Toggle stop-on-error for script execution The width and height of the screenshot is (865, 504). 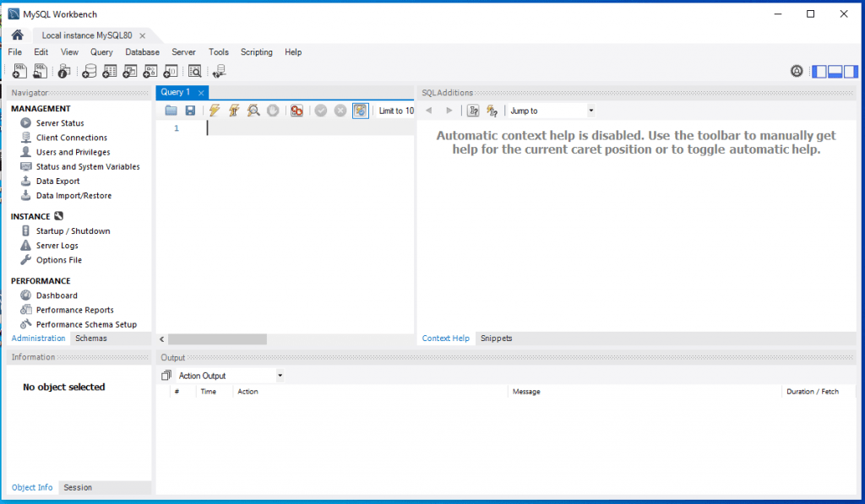[297, 110]
